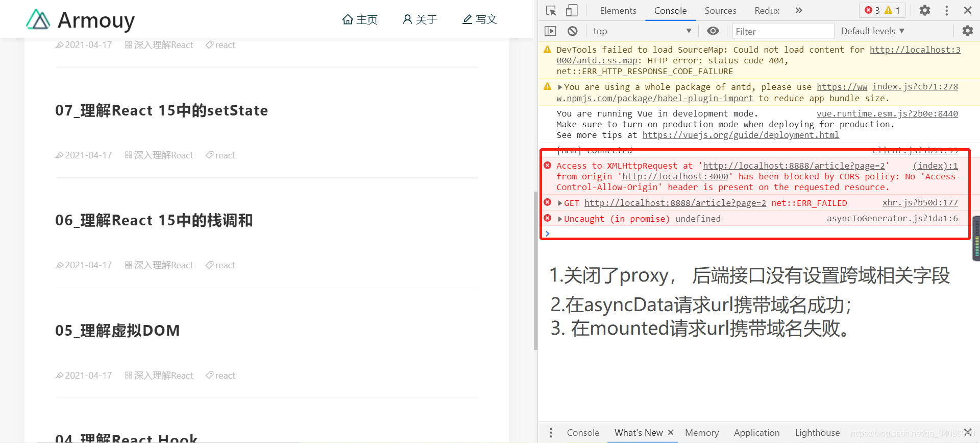Open the DevTools three-dot customize menu
Screen dimensions: 980x443
[x=946, y=10]
